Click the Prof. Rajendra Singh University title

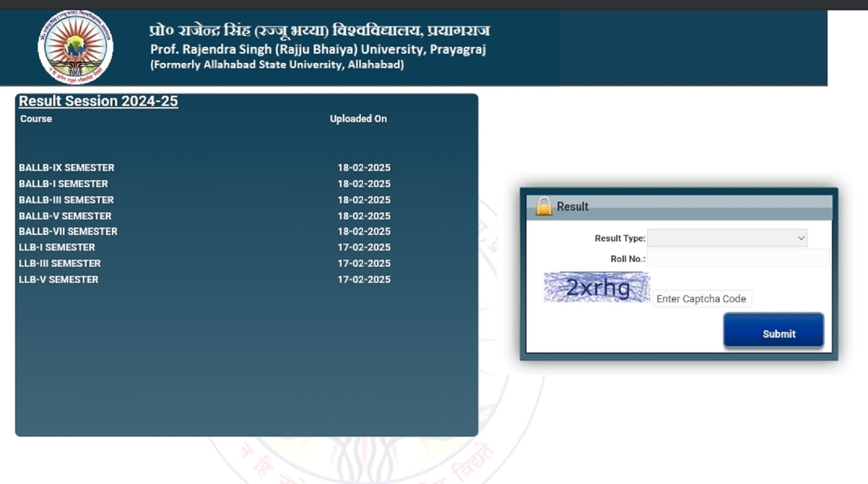[318, 49]
